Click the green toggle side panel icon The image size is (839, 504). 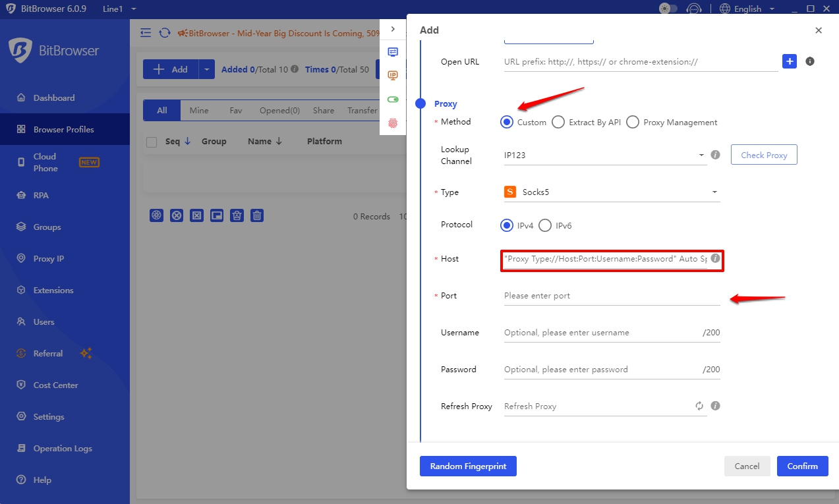(393, 99)
